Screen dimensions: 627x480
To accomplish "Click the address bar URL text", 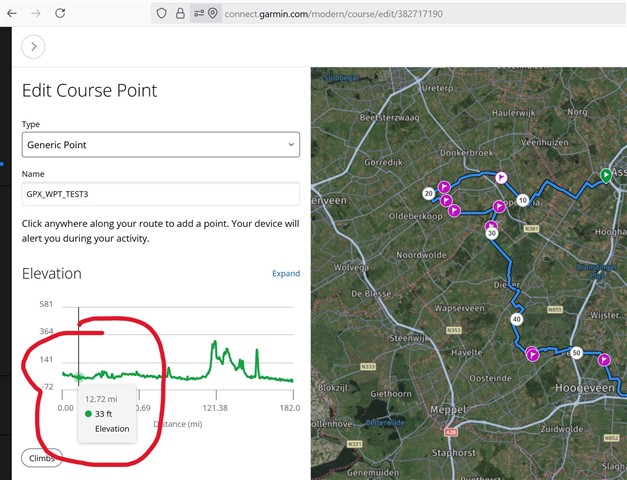I will (333, 14).
